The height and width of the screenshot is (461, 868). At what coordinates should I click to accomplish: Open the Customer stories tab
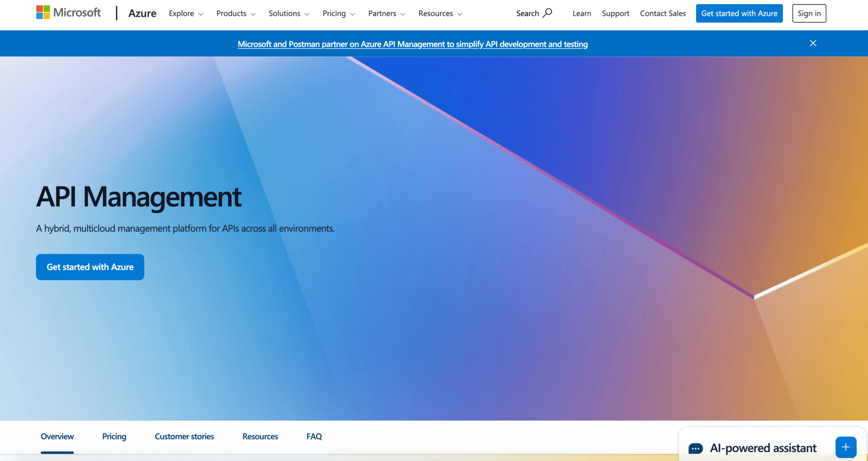tap(184, 436)
